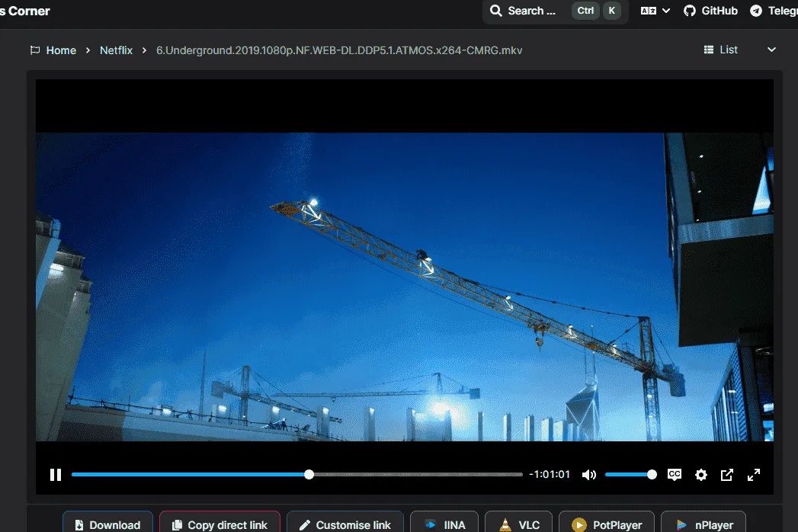Open the Search box

pyautogui.click(x=555, y=11)
